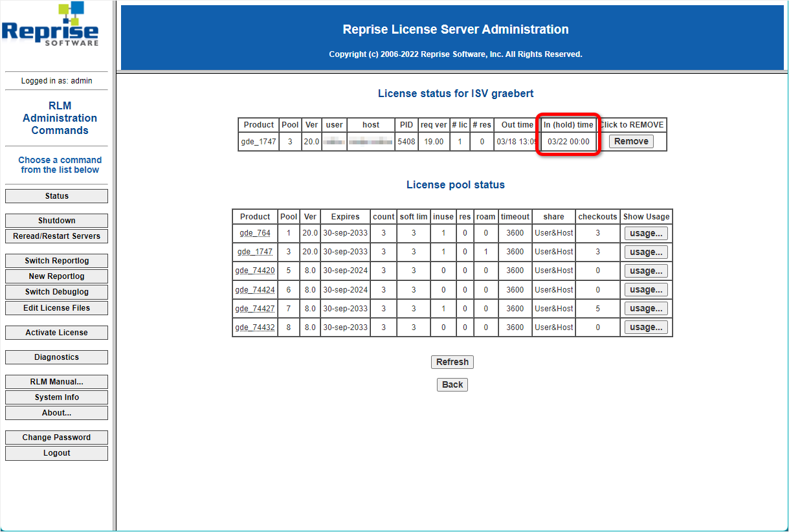Show usage for gde_1747 pool
This screenshot has width=789, height=532.
tap(646, 252)
